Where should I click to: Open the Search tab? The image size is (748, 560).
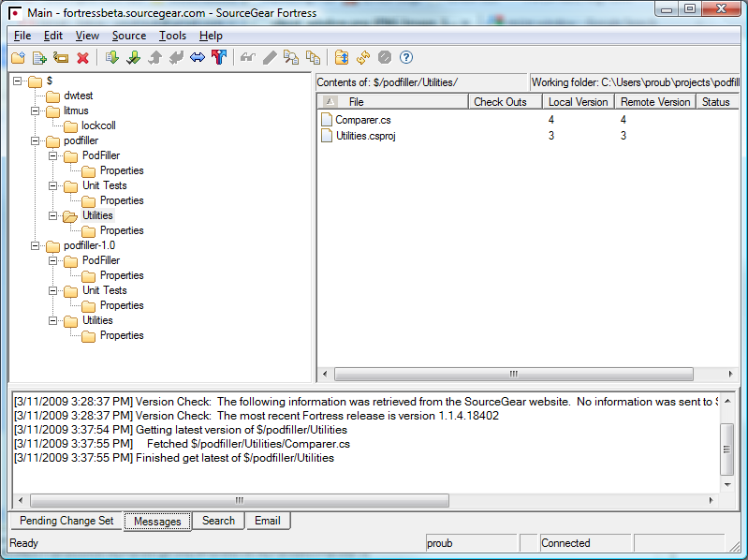tap(218, 521)
